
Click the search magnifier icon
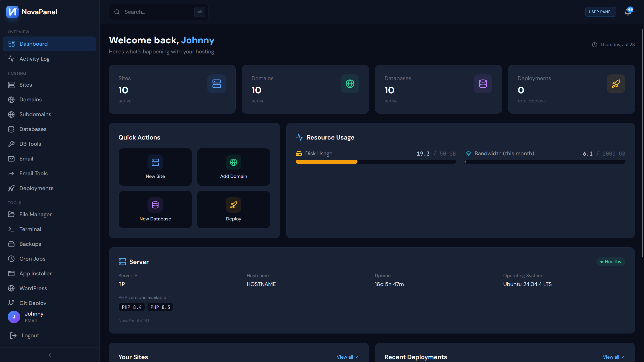117,12
